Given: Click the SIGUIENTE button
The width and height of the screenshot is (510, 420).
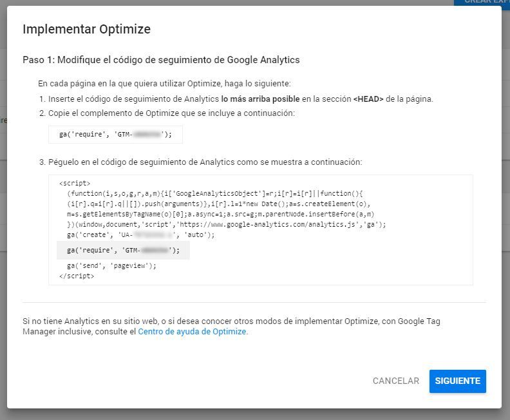Looking at the screenshot, I should 457,381.
